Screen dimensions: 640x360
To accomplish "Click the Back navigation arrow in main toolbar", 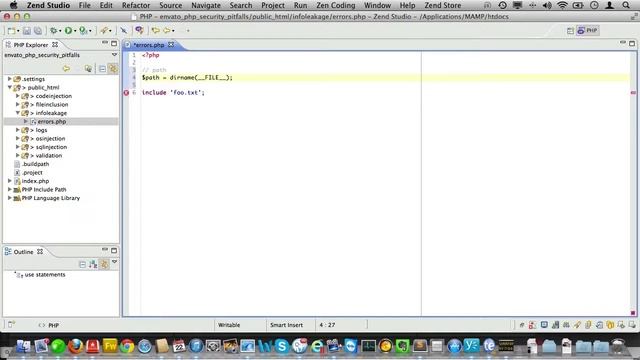I will point(156,31).
